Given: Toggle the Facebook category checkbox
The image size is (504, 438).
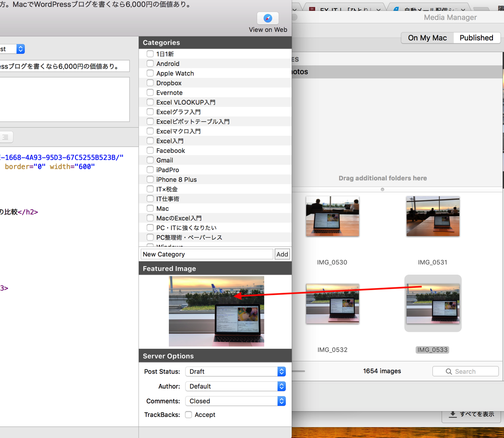Looking at the screenshot, I should coord(150,150).
